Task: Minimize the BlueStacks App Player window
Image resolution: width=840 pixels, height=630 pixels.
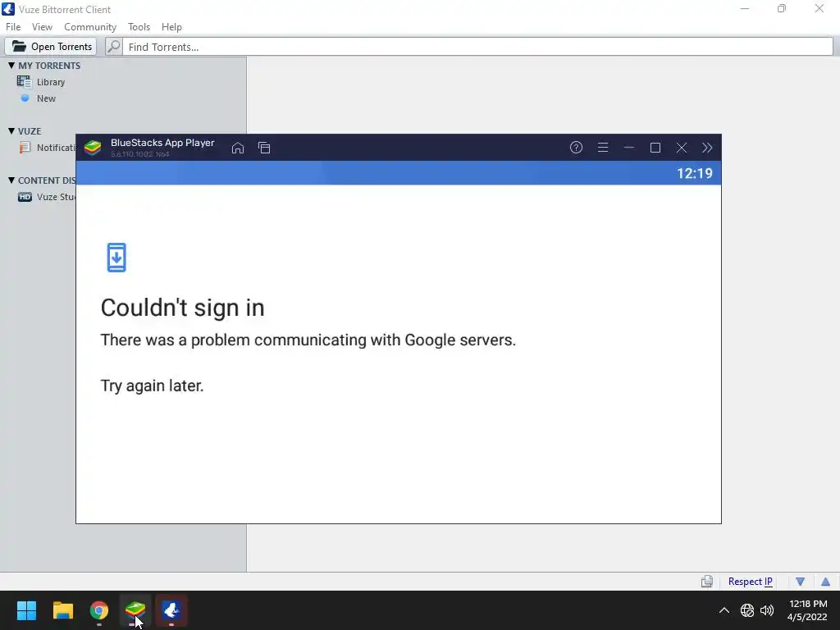Action: 629,148
